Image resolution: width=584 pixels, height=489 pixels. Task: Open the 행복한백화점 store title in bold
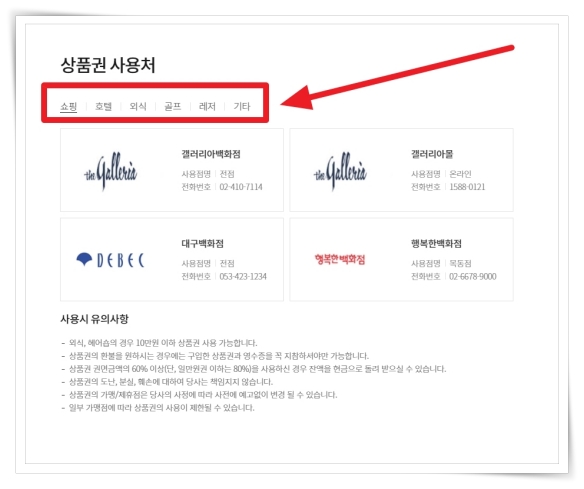(436, 244)
